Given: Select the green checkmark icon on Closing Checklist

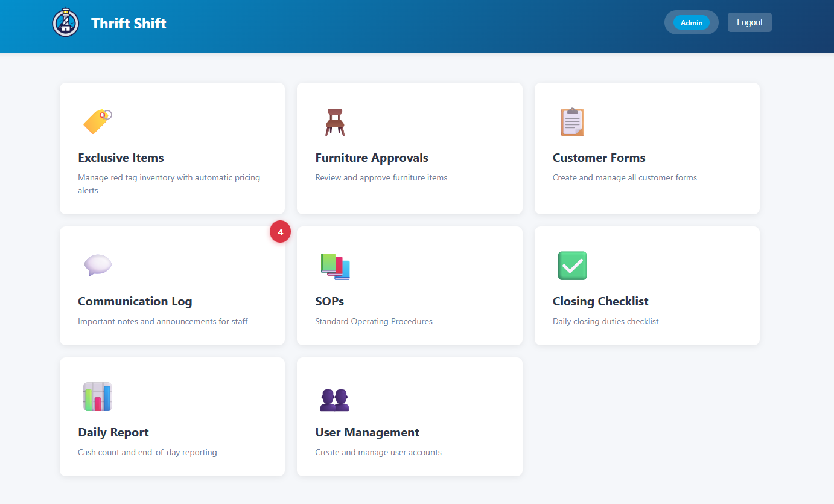Looking at the screenshot, I should coord(572,266).
